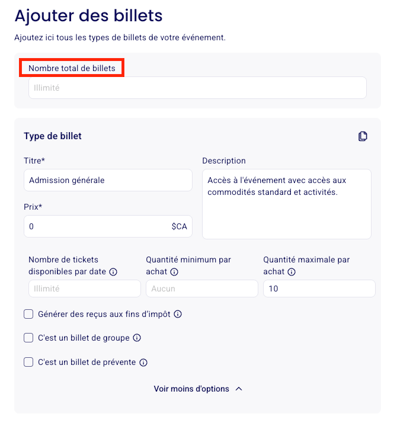
Task: Open info icon beside tax receipts option
Action: [178, 314]
